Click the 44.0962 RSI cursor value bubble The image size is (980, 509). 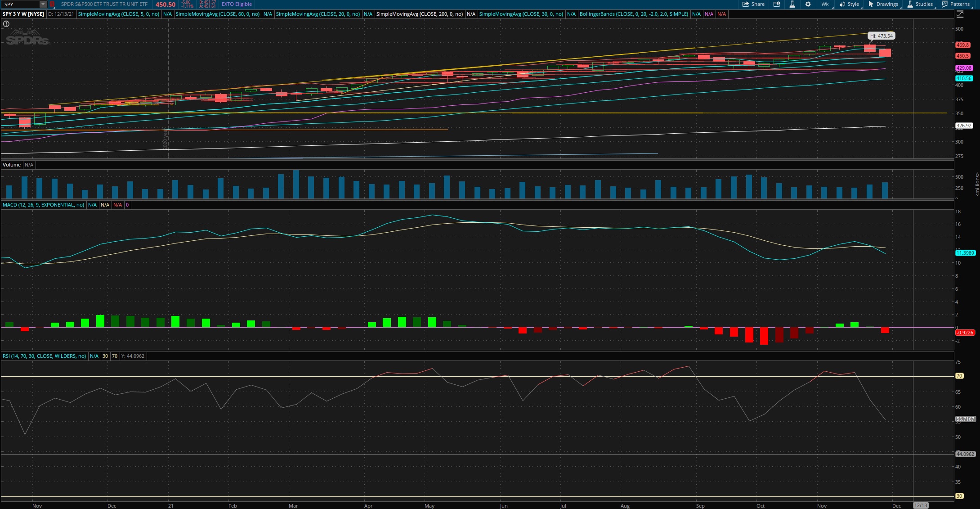pos(965,454)
